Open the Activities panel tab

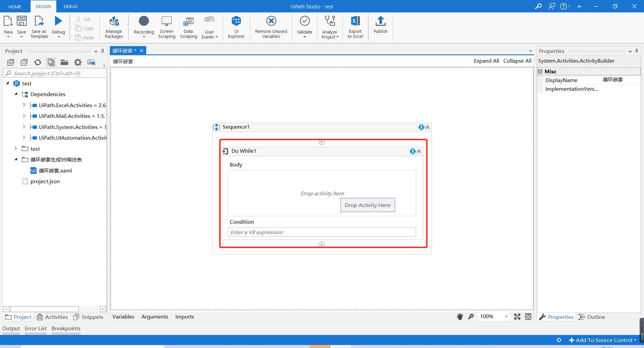(x=52, y=317)
